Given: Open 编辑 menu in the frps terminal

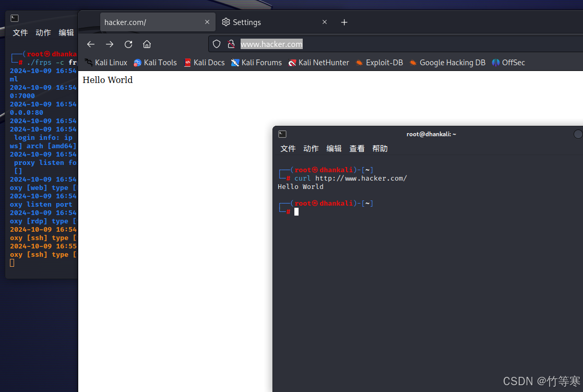Looking at the screenshot, I should coord(66,33).
